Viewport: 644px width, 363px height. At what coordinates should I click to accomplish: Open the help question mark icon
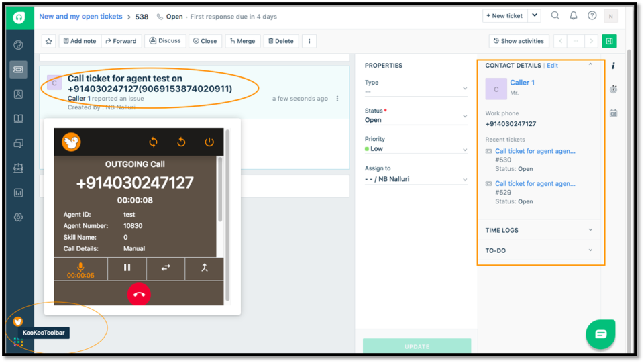click(x=592, y=16)
